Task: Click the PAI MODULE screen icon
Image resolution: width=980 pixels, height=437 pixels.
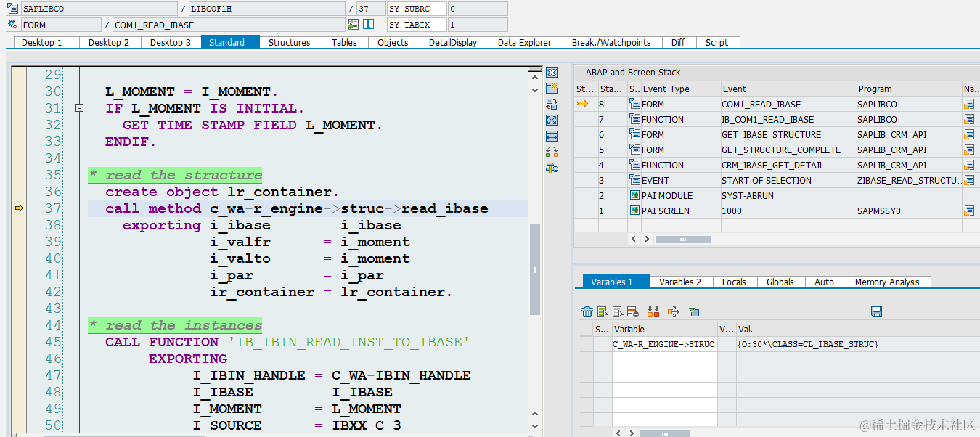Action: (635, 196)
